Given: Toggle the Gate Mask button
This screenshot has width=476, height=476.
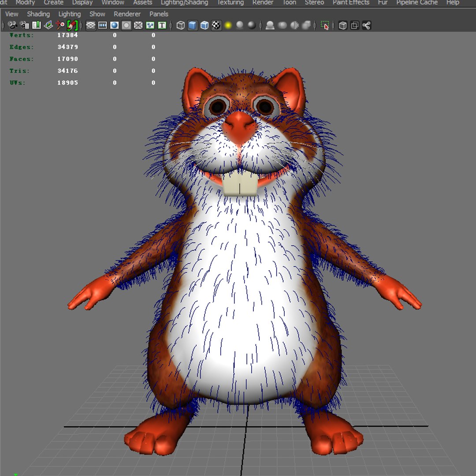Looking at the screenshot, I should pos(126,25).
